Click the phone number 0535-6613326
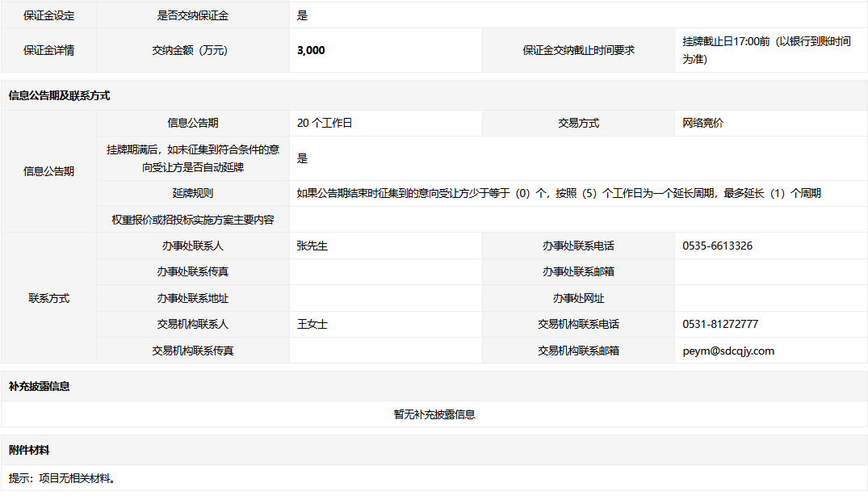 (717, 246)
